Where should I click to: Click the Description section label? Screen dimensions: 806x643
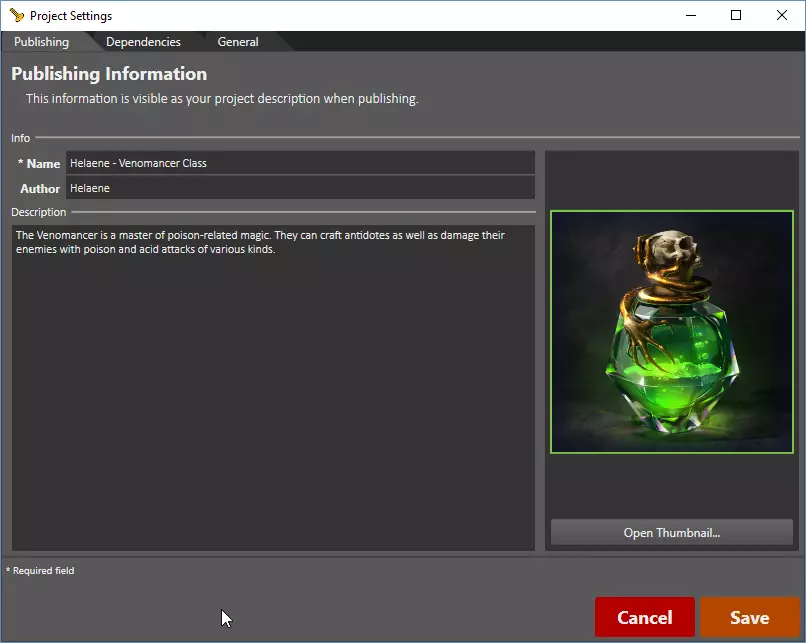39,212
